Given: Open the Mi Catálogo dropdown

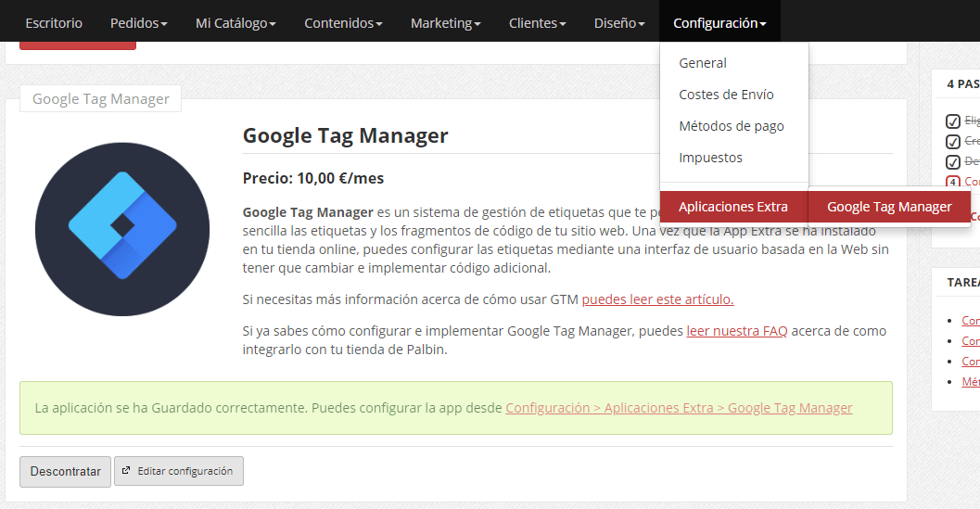Looking at the screenshot, I should [235, 22].
